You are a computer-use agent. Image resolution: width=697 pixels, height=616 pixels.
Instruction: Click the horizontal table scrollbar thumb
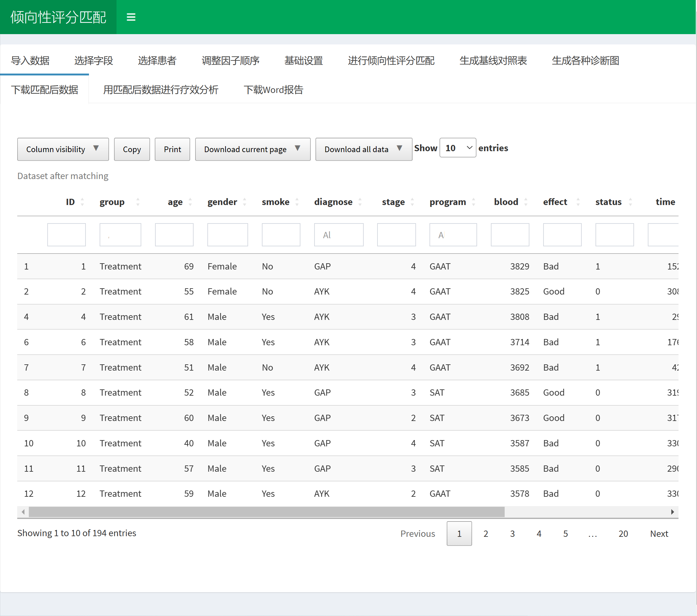pos(267,512)
